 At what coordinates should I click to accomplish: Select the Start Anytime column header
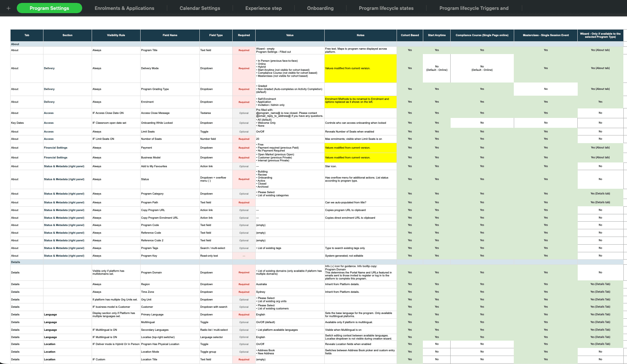coord(437,35)
